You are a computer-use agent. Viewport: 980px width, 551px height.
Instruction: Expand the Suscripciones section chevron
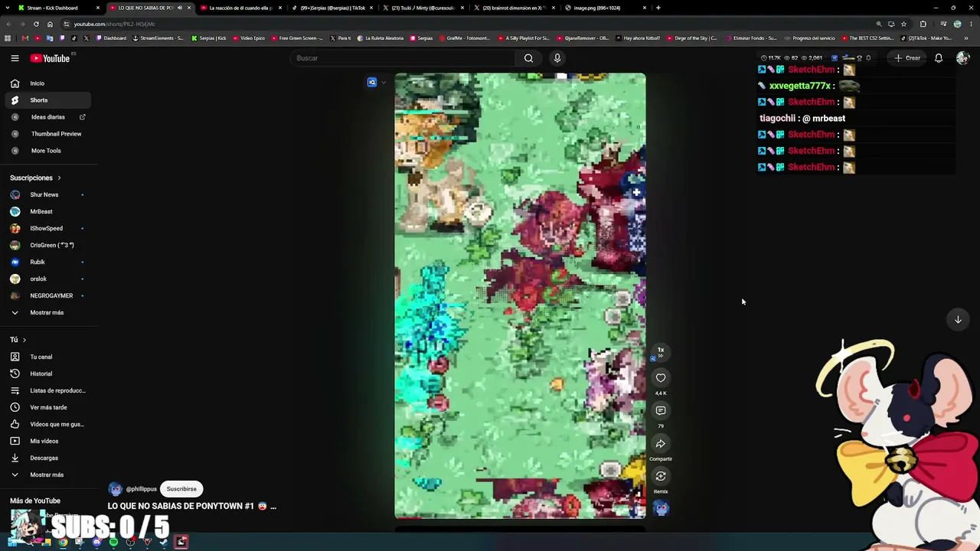pos(59,178)
